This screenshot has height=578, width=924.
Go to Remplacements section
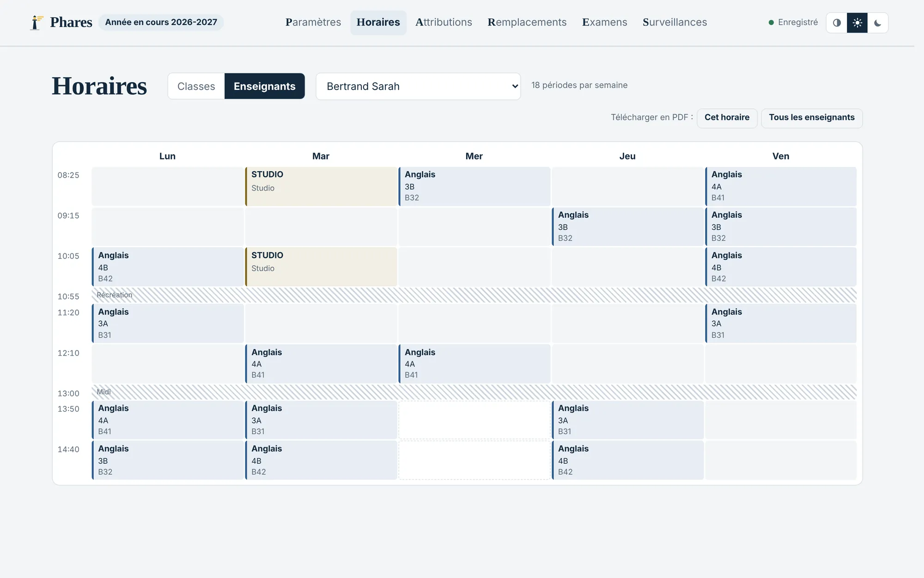[x=527, y=22]
